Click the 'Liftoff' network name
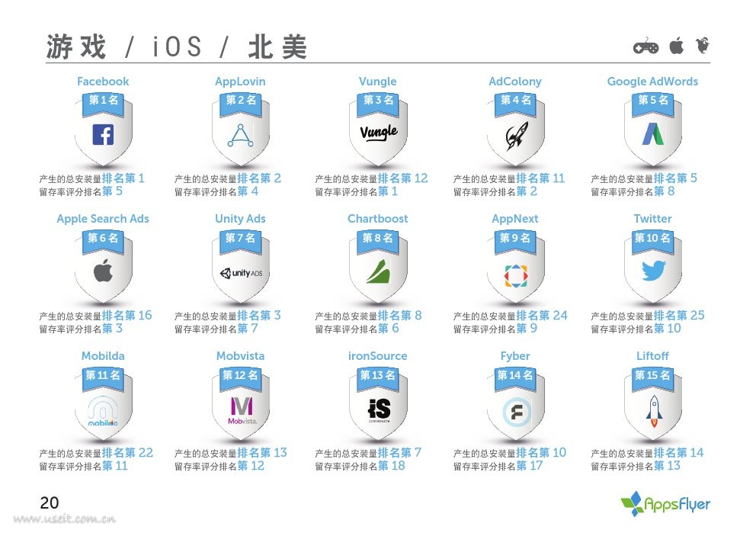Screen dimensions: 756x533 652,356
